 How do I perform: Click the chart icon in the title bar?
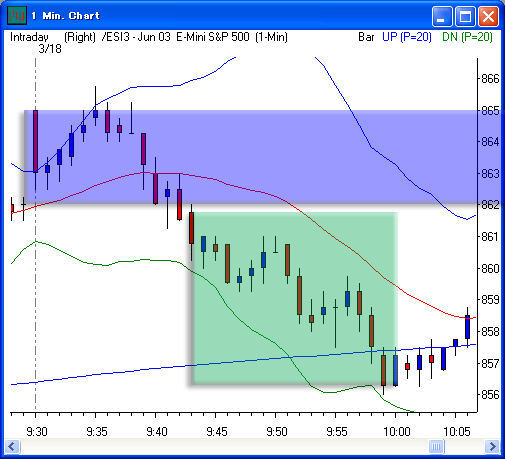[17, 15]
